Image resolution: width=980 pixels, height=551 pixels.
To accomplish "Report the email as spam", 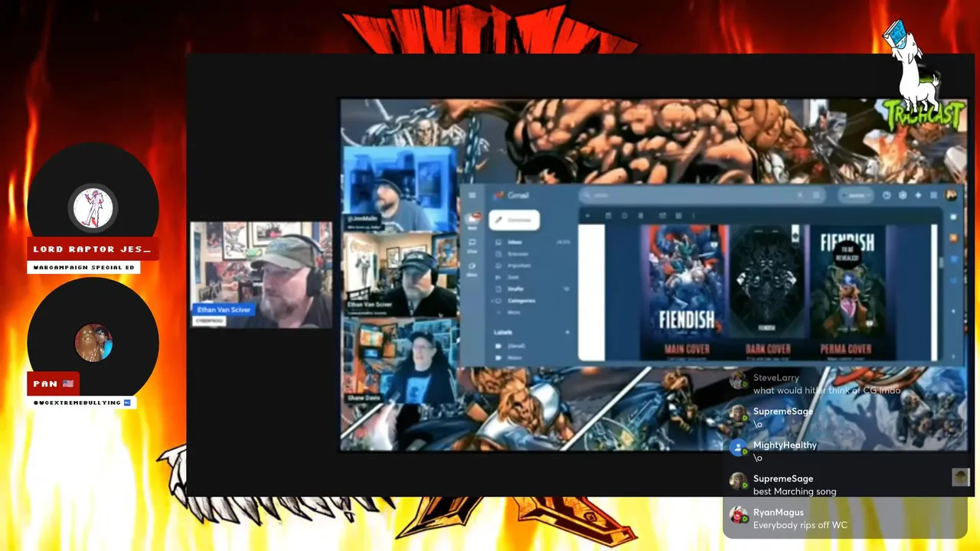I will (624, 216).
